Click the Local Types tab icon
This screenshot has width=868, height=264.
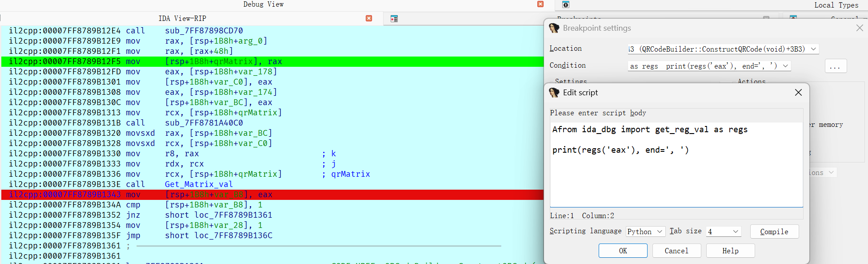click(x=565, y=4)
